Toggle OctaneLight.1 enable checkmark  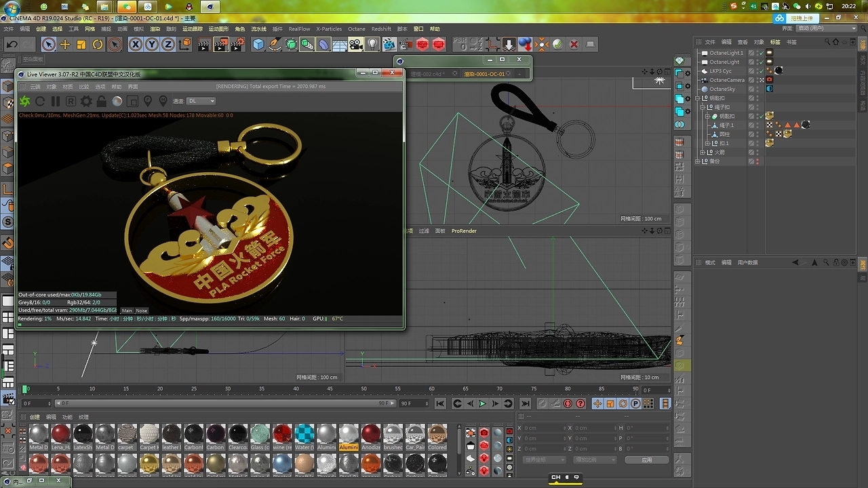(761, 53)
